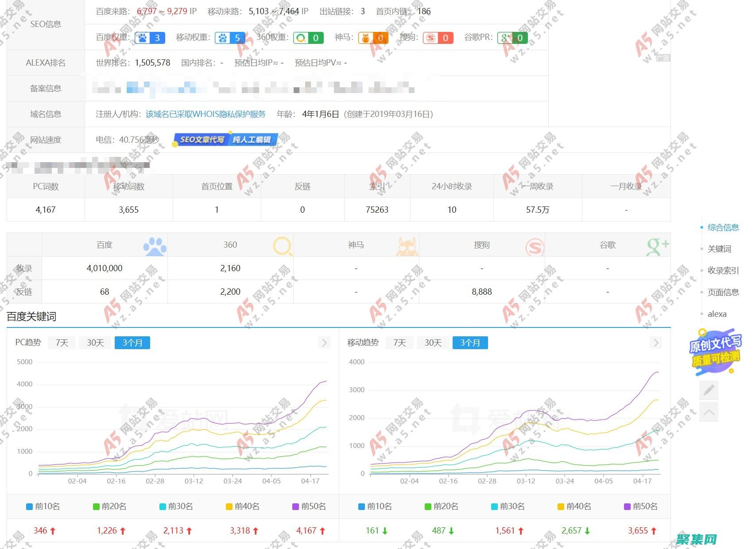Image resolution: width=756 pixels, height=549 pixels.
Task: Toggle yellow 前40名 swatch in mobile legend
Action: 561,506
